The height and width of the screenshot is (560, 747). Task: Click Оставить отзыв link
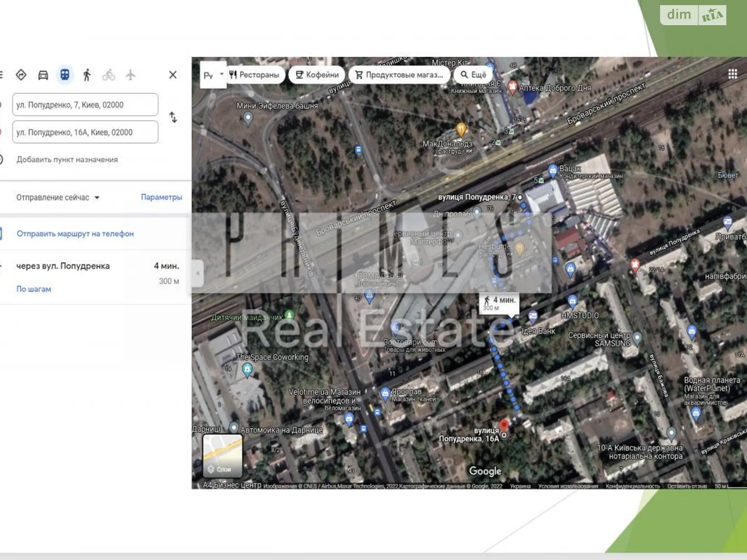click(687, 486)
